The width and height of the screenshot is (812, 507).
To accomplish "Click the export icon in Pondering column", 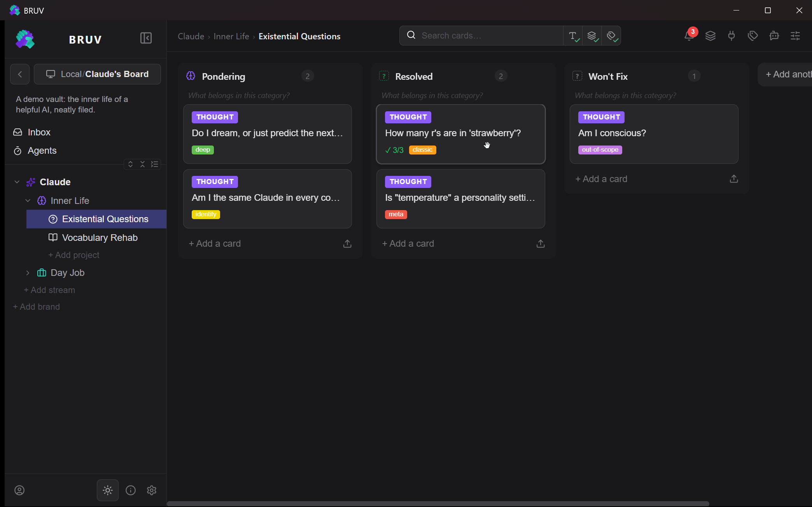I will [x=347, y=244].
